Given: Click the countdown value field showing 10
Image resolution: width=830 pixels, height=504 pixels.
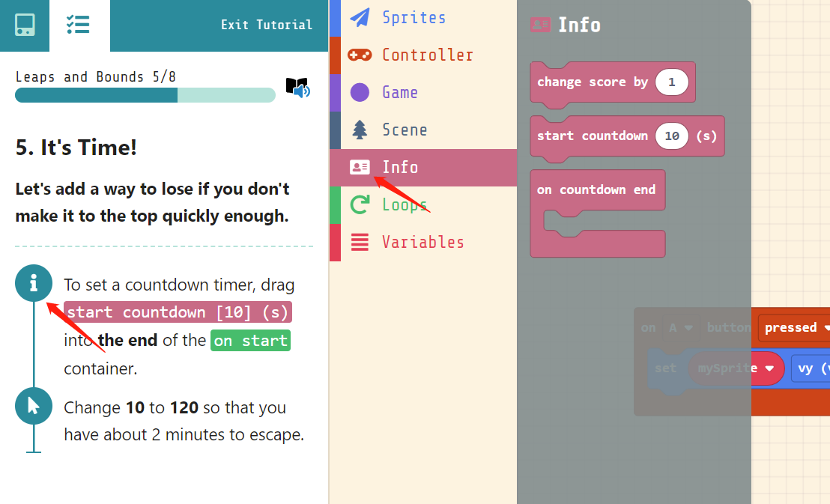Looking at the screenshot, I should [x=672, y=136].
